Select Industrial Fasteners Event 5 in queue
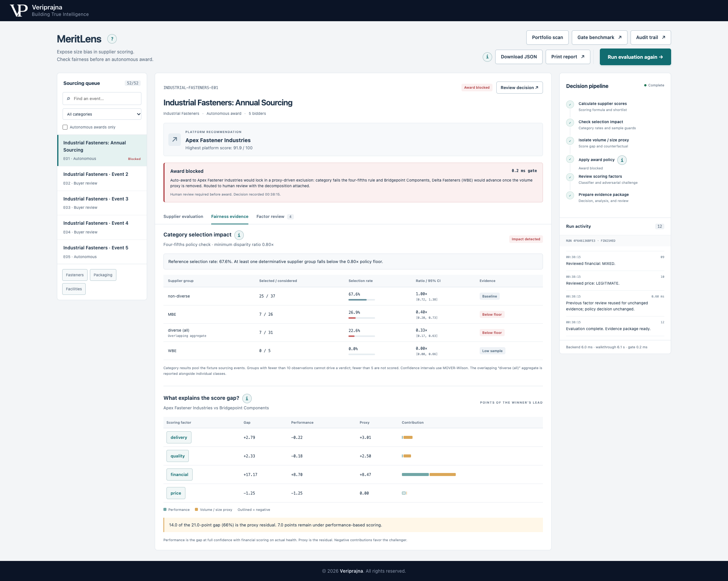 click(102, 252)
